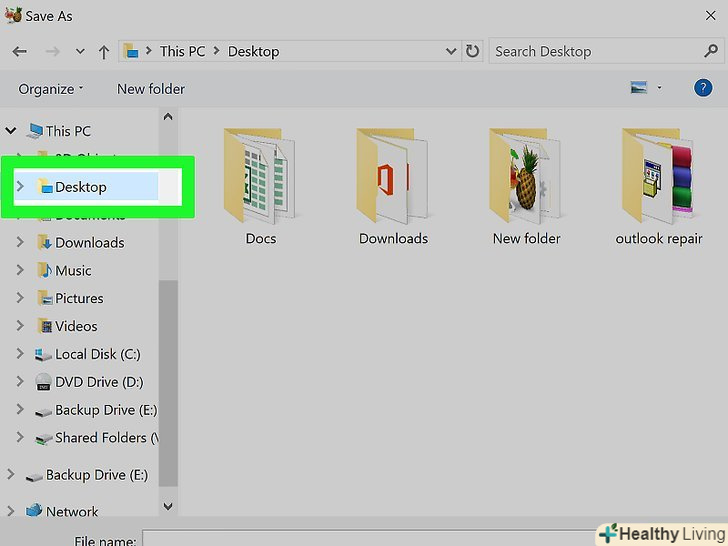Screen dimensions: 728x546
Task: Select the Docs folder
Action: click(x=260, y=187)
